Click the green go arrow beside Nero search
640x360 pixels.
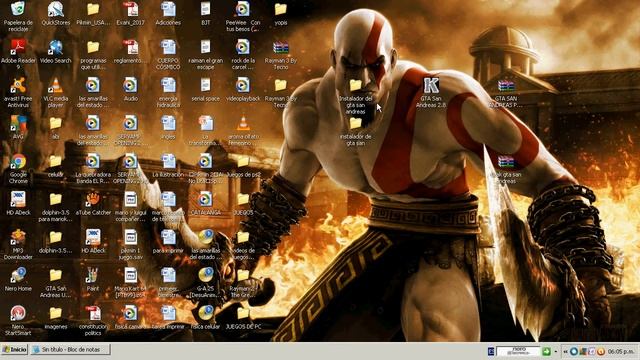coord(546,351)
